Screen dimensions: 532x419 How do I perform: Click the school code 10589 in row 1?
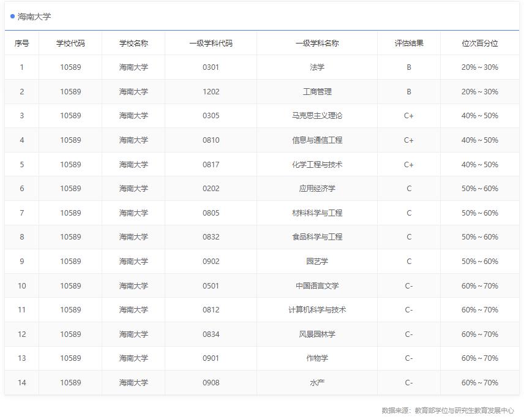click(70, 67)
